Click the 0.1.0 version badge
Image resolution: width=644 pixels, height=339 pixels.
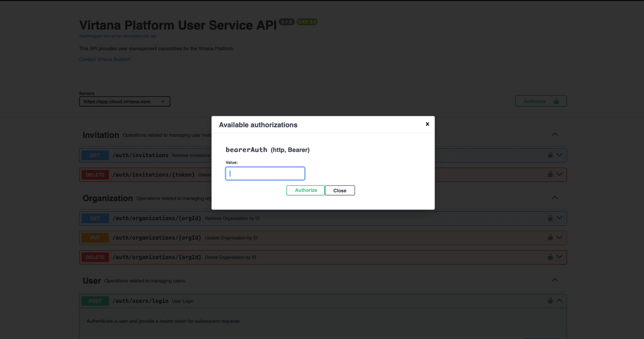[287, 22]
